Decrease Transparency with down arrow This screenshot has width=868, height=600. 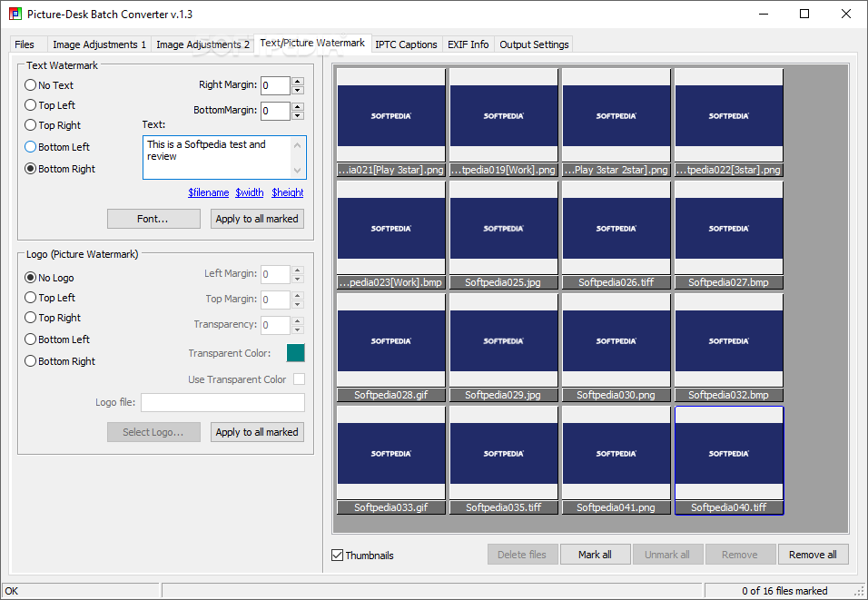pos(298,330)
